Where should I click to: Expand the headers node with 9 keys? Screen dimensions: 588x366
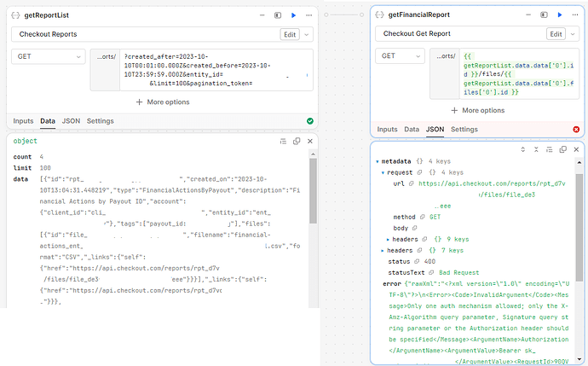pyautogui.click(x=388, y=239)
